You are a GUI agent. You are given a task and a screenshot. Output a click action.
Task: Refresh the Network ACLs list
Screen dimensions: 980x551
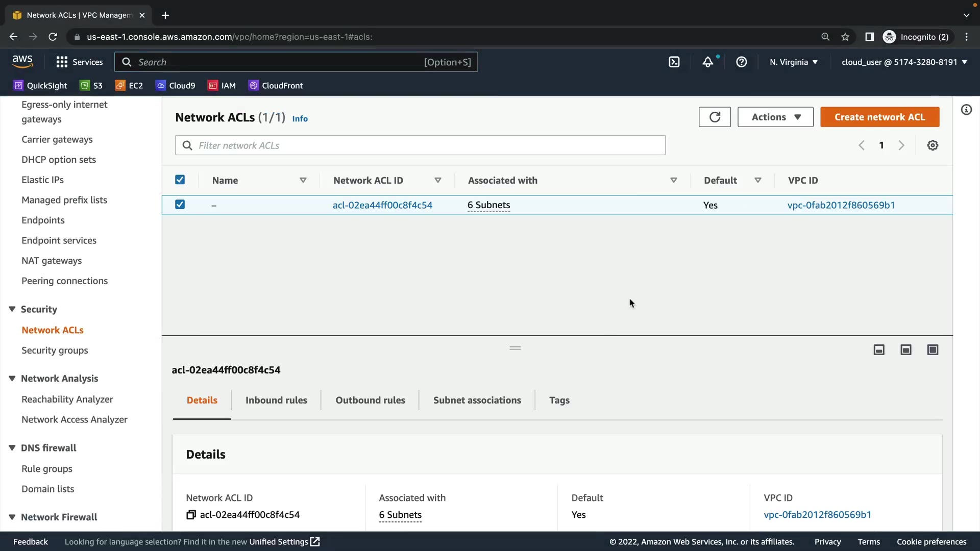[715, 117]
